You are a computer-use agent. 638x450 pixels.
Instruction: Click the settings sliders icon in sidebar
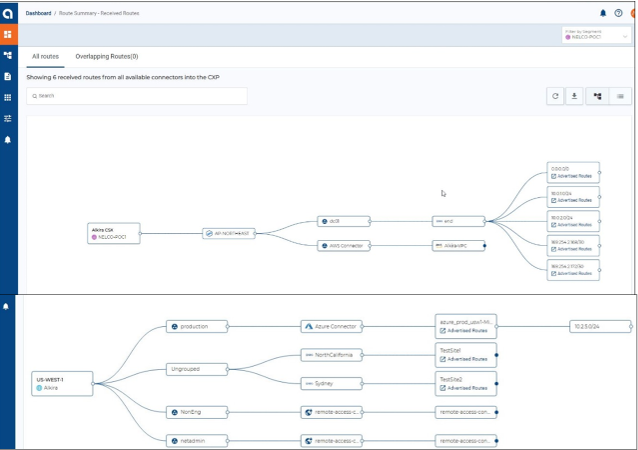8,118
